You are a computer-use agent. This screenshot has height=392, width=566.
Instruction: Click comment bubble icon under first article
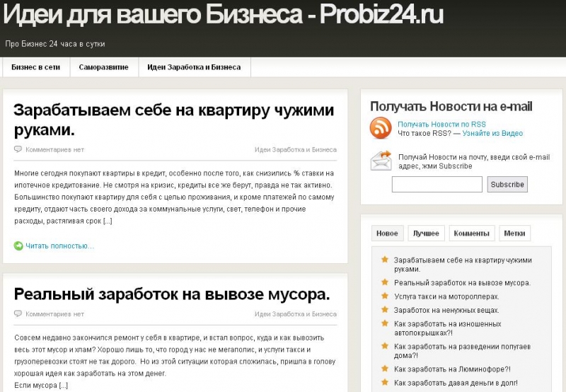(x=18, y=149)
